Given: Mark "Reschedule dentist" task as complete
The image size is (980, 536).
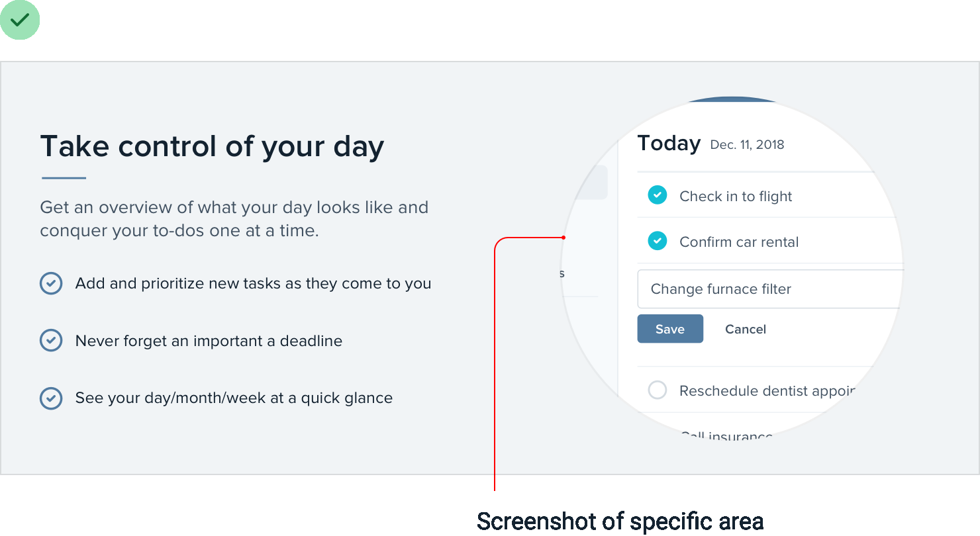Looking at the screenshot, I should [x=657, y=390].
